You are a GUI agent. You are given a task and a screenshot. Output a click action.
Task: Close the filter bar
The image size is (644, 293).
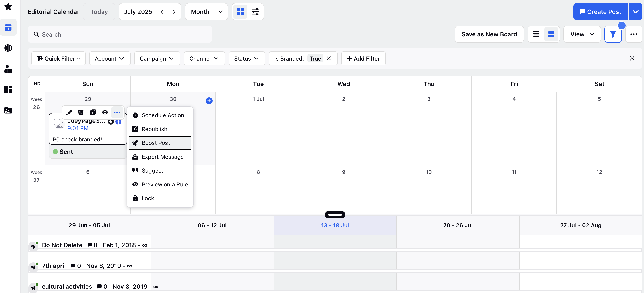tap(632, 59)
